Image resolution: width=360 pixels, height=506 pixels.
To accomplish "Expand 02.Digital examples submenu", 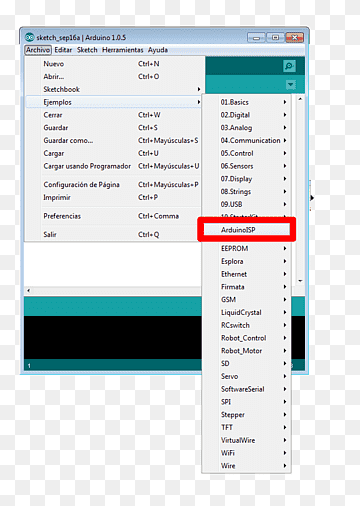I will pyautogui.click(x=247, y=115).
